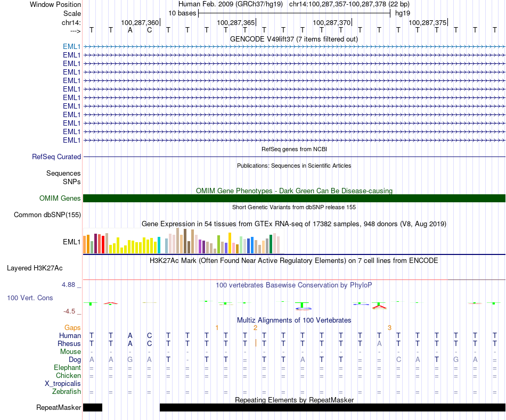Click the X_tropicalis species label

pos(63,384)
